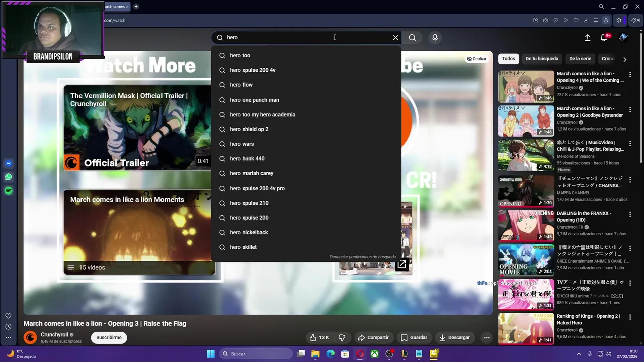
Task: Open 'The Vermillion Mask Official Trailer' card
Action: [x=137, y=128]
